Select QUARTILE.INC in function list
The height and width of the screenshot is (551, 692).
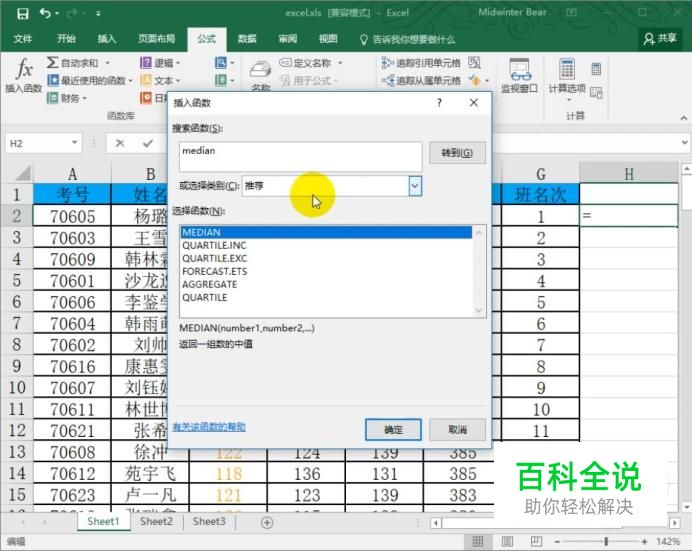click(x=327, y=245)
